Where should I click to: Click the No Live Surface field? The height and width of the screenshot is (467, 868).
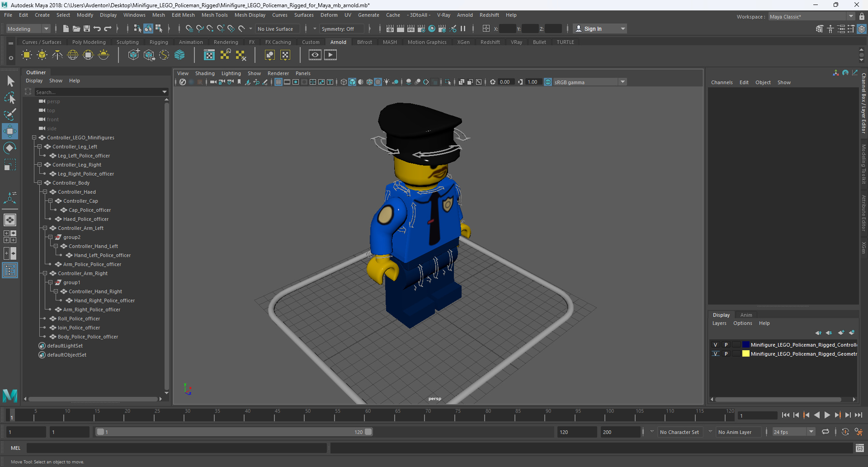click(x=277, y=29)
